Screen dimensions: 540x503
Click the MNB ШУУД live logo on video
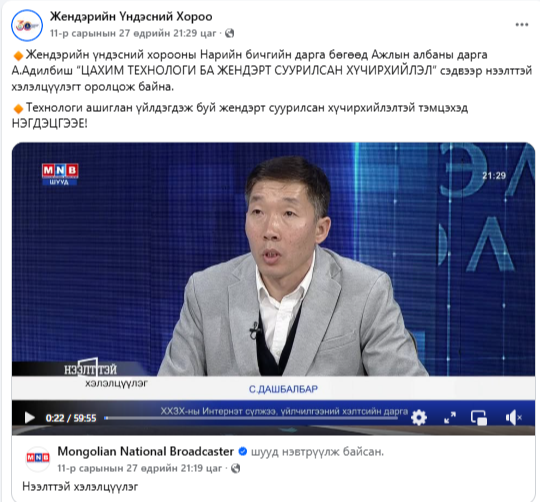pyautogui.click(x=60, y=174)
